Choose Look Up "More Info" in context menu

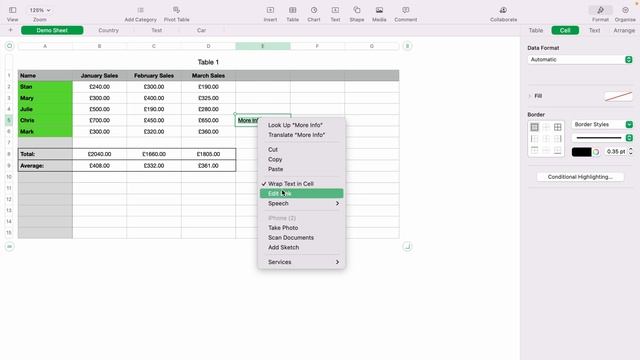[302, 125]
